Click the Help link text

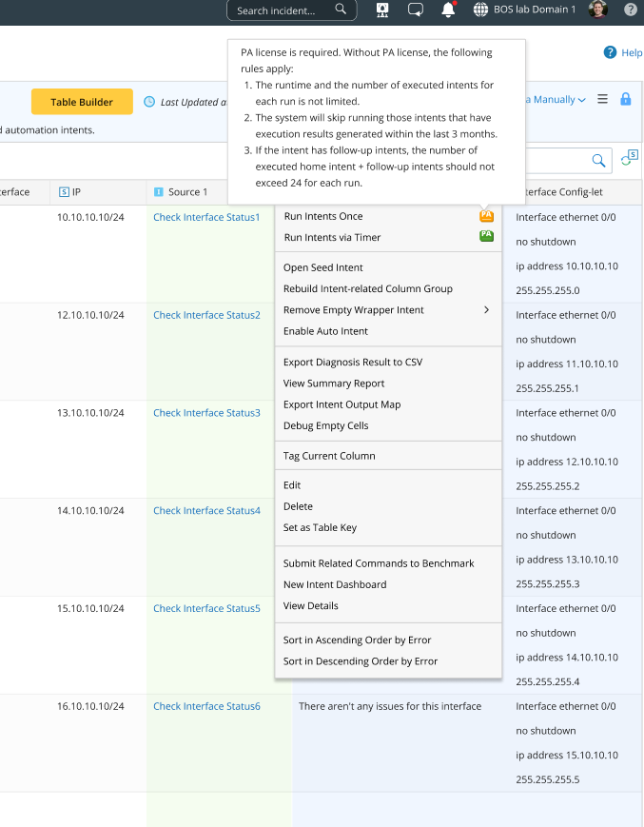click(x=632, y=52)
